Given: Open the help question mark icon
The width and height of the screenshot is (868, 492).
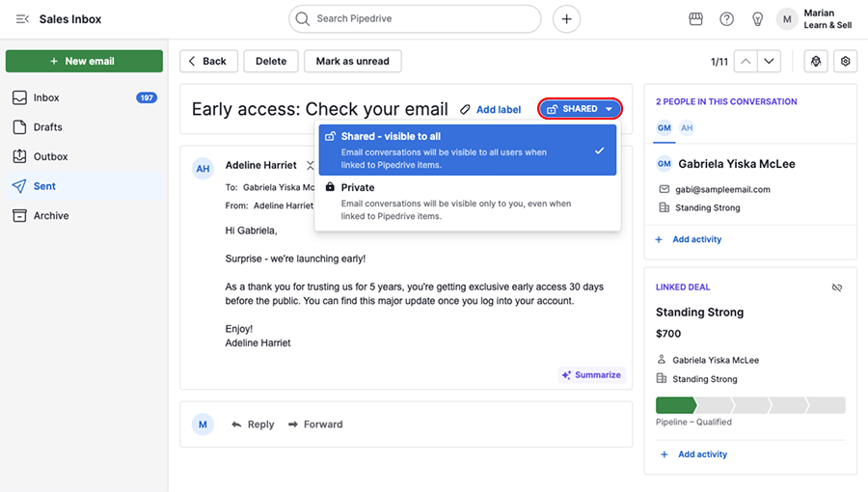Looking at the screenshot, I should click(x=726, y=19).
